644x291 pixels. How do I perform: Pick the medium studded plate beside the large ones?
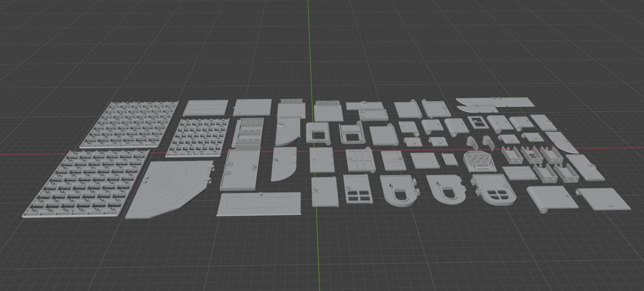[198, 137]
